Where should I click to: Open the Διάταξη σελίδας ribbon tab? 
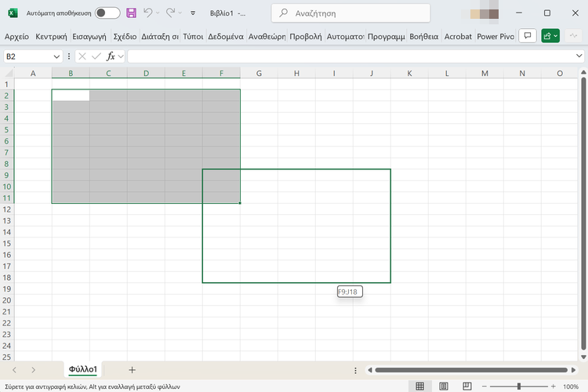[160, 36]
